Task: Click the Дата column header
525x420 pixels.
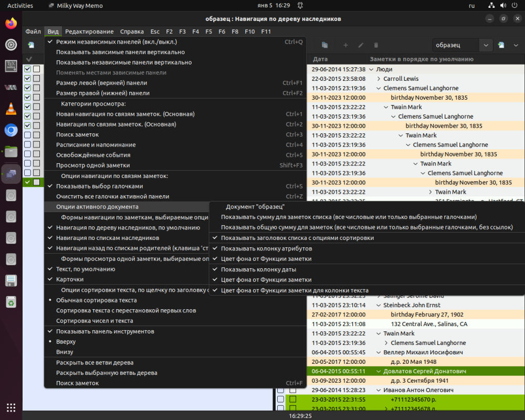Action: click(320, 59)
